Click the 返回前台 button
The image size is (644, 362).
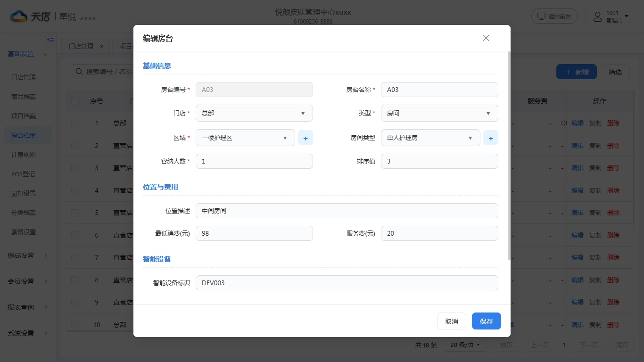554,16
